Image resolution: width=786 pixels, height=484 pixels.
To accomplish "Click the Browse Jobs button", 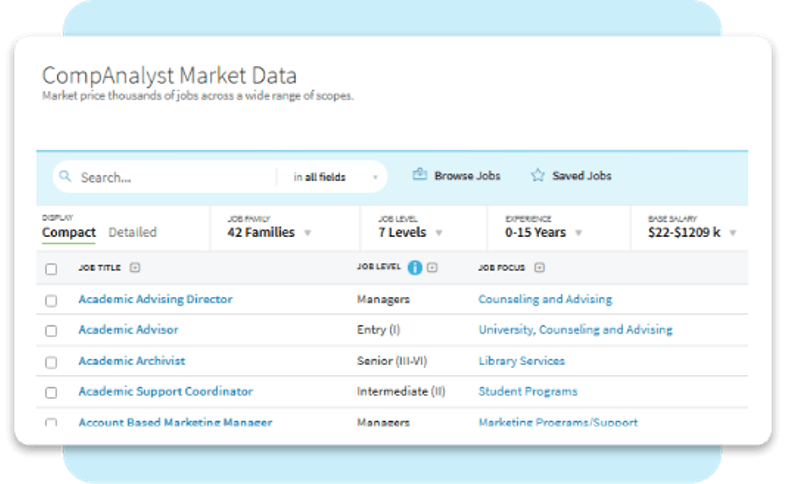I will click(x=456, y=175).
